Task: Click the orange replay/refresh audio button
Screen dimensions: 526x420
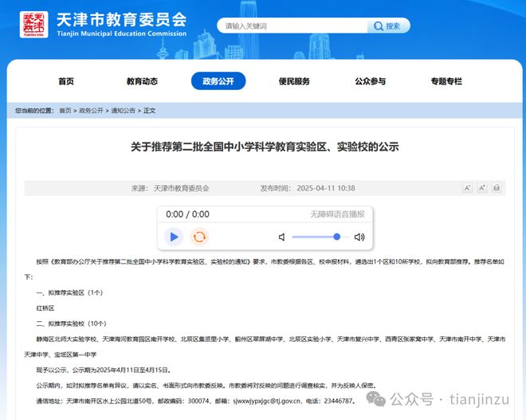Action: pyautogui.click(x=199, y=237)
